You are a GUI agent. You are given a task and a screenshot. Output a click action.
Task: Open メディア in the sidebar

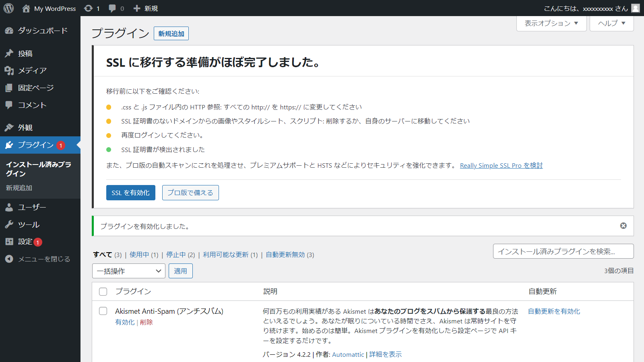[x=32, y=70]
